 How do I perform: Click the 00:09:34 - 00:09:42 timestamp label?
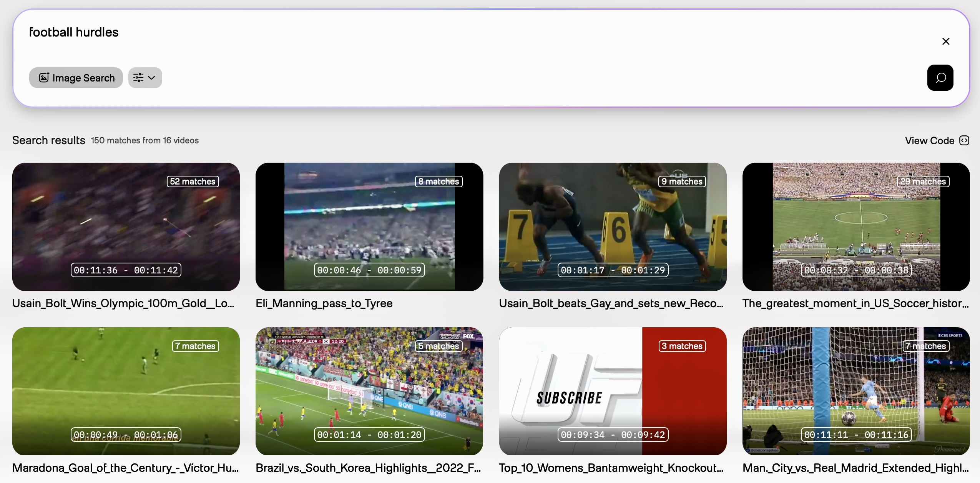pos(613,435)
